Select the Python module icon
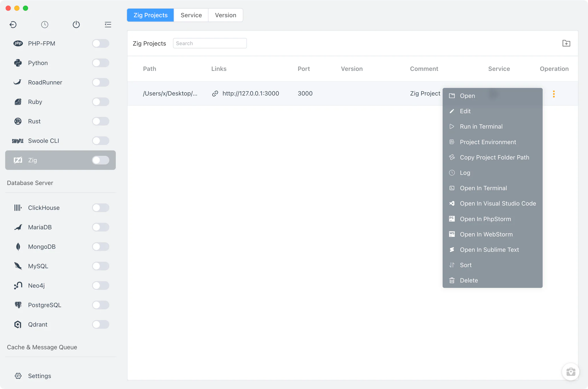The image size is (588, 389). (18, 63)
